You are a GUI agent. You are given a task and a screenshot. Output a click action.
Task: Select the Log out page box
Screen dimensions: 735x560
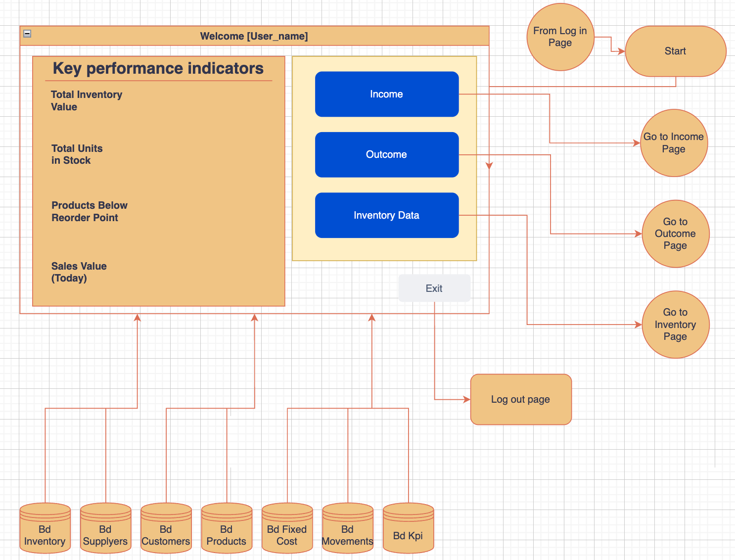click(521, 399)
